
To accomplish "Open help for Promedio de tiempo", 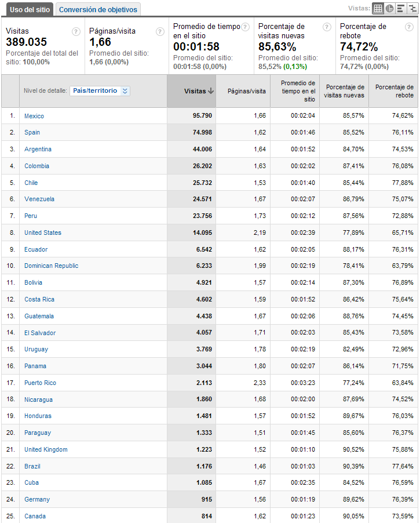I will (245, 27).
